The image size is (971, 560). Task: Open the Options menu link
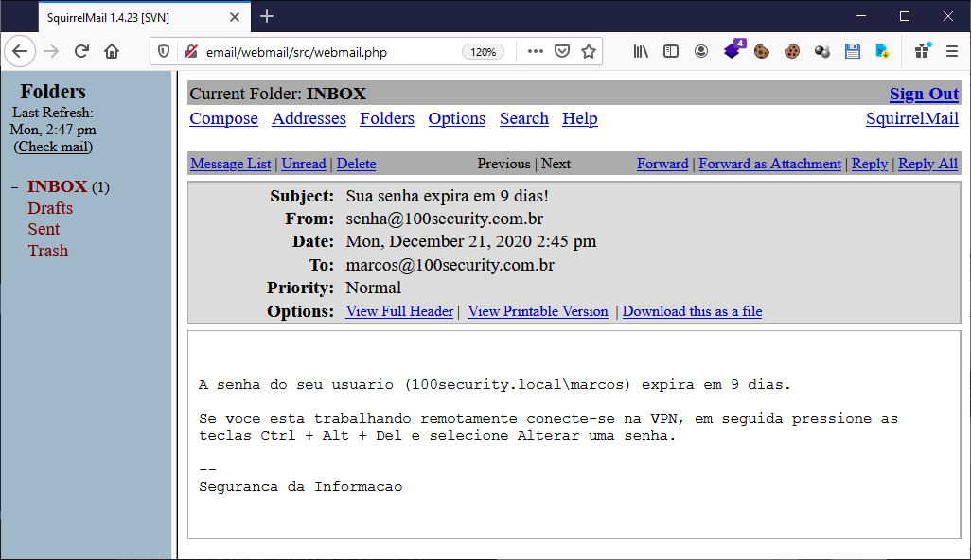[x=457, y=118]
